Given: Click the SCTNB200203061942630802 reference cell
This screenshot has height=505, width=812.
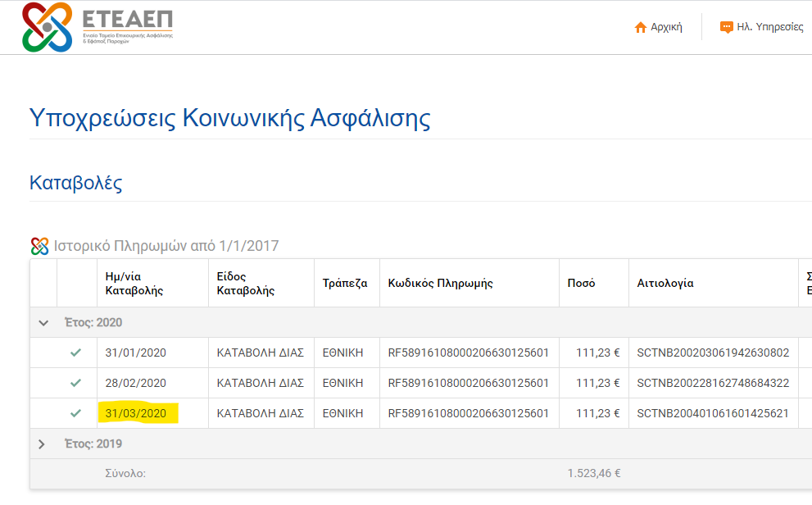Looking at the screenshot, I should point(713,353).
